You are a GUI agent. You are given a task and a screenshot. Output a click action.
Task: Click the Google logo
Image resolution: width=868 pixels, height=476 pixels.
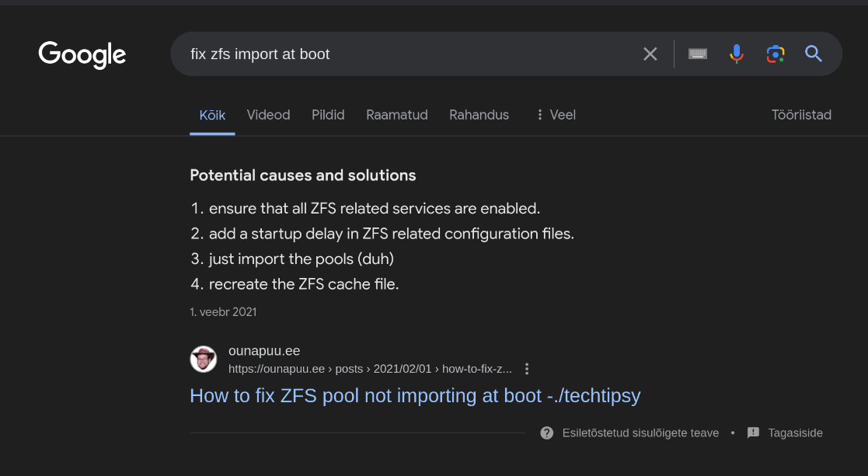82,54
